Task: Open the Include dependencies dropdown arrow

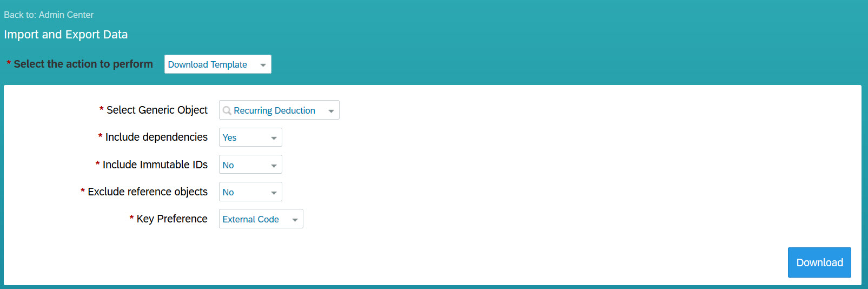Action: pos(274,138)
